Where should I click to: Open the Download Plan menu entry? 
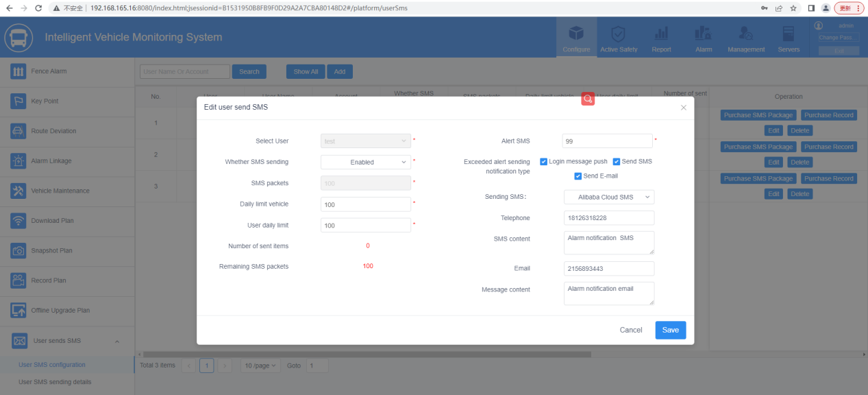click(x=67, y=221)
